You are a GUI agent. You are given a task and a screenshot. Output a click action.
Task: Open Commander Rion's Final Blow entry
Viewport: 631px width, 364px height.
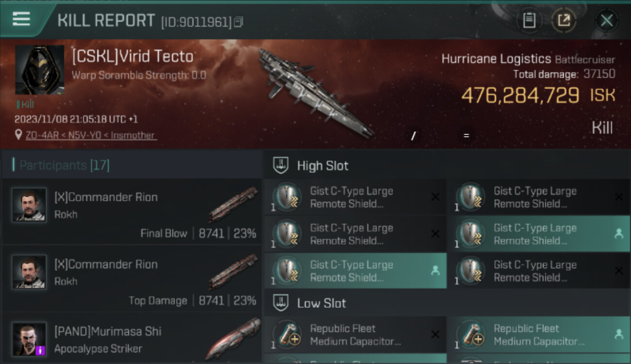pos(132,211)
